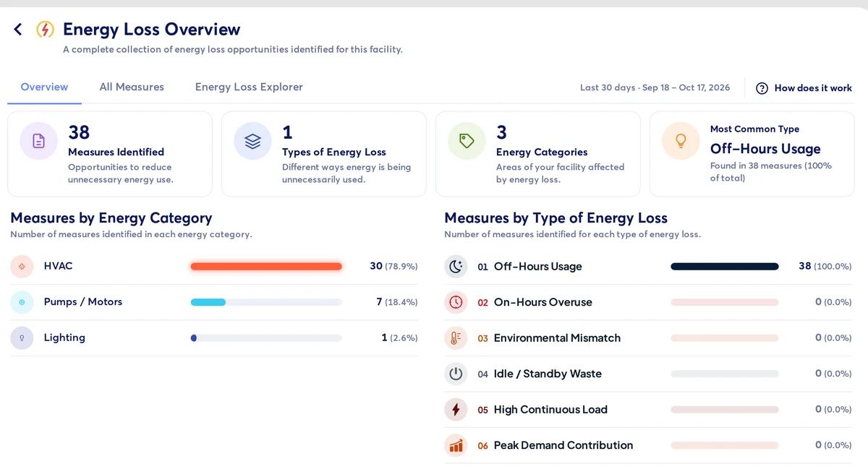This screenshot has height=472, width=868.
Task: Click the lightbulb icon for Most Common Type
Action: click(681, 141)
